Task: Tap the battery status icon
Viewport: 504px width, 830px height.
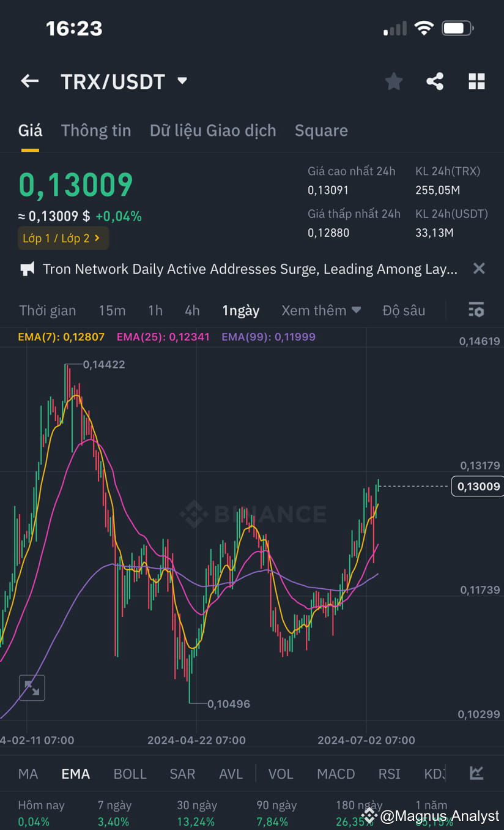Action: (x=458, y=28)
